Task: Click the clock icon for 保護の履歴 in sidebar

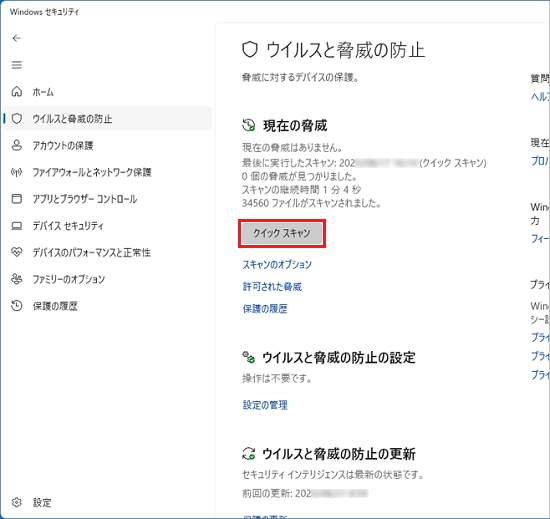Action: point(16,306)
